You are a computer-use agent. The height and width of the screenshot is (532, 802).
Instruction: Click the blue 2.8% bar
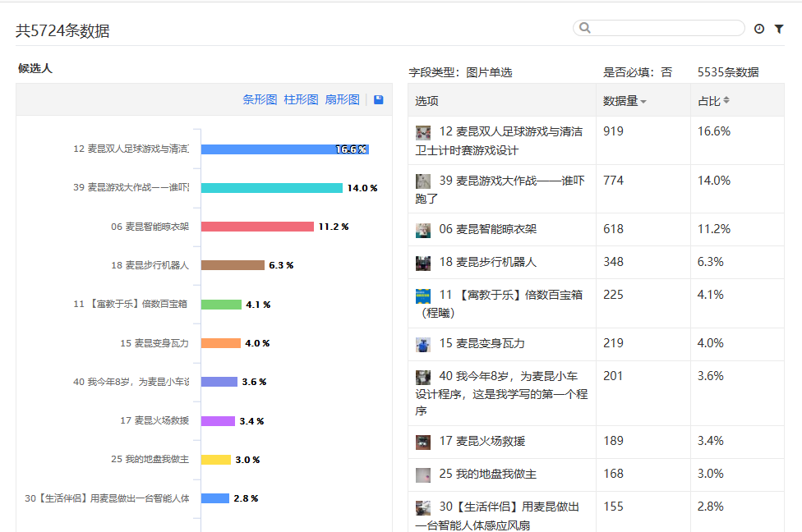click(x=214, y=498)
